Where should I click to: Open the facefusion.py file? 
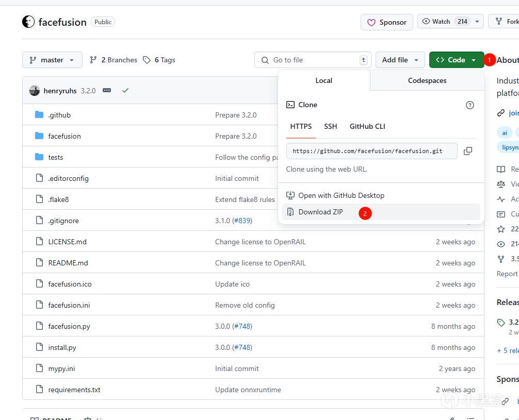(x=69, y=327)
